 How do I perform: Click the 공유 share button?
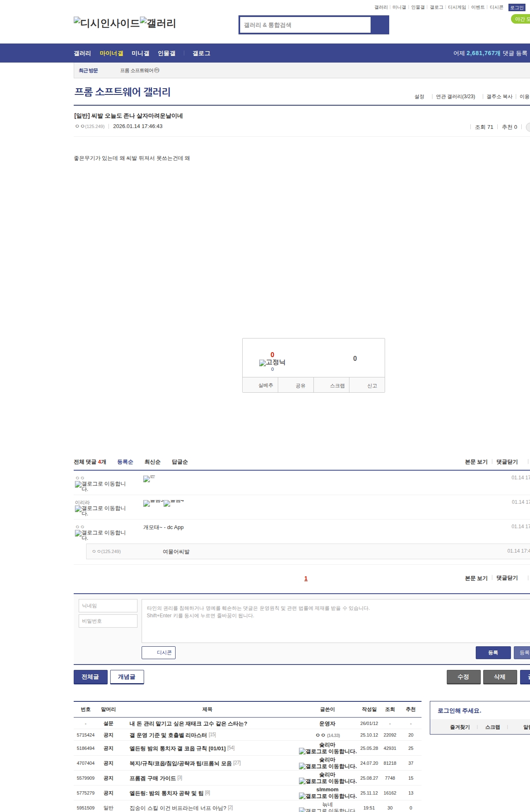[300, 386]
